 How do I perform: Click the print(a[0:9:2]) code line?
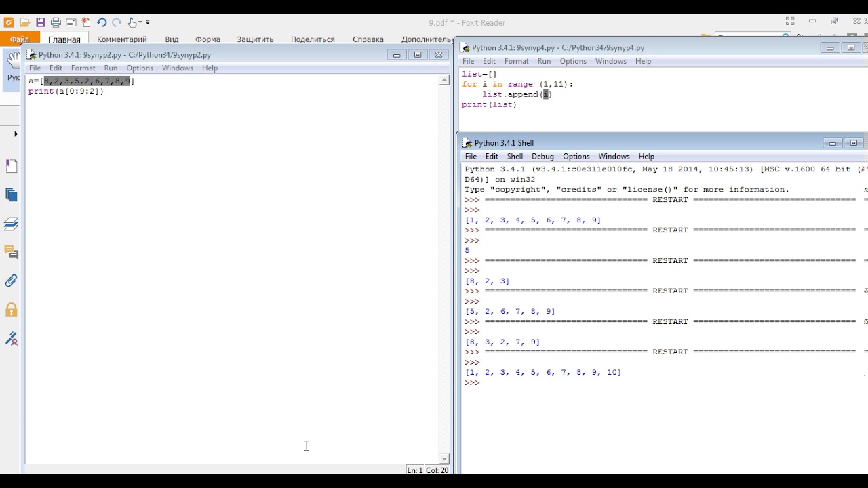tap(66, 91)
